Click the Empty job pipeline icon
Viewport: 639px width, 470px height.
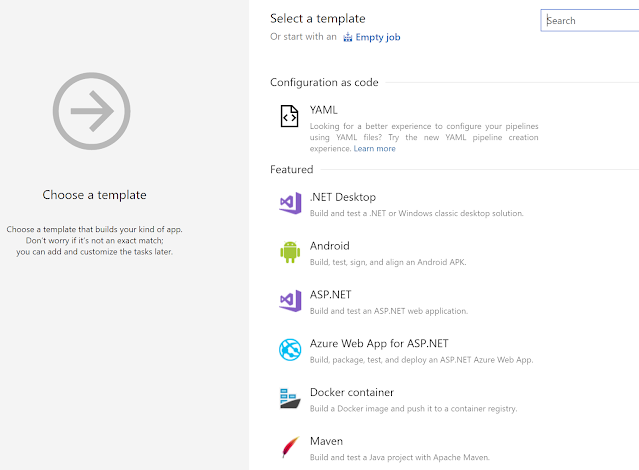click(348, 38)
